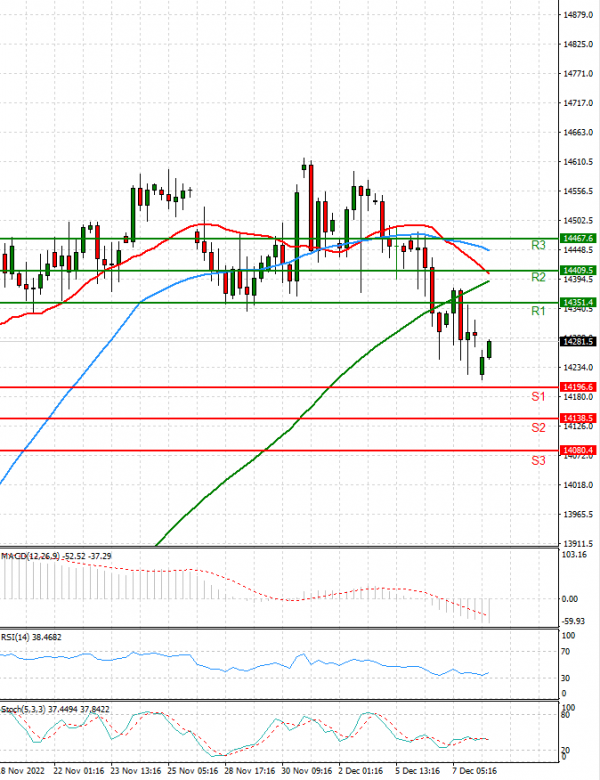The image size is (600, 780).
Task: Click the 14663.0 price axis value
Action: (x=578, y=132)
